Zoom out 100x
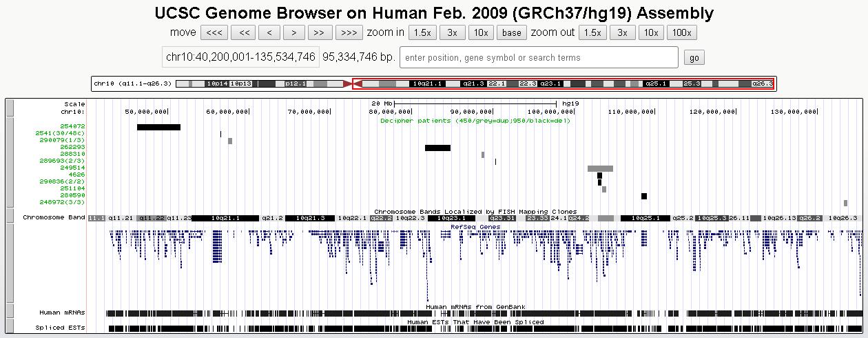Image resolution: width=868 pixels, height=338 pixels. click(x=681, y=32)
